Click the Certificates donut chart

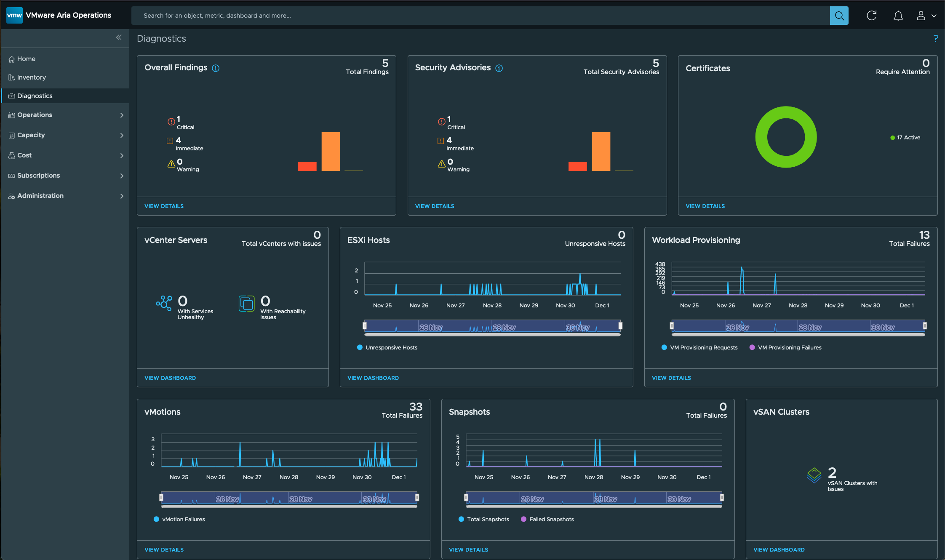[786, 137]
